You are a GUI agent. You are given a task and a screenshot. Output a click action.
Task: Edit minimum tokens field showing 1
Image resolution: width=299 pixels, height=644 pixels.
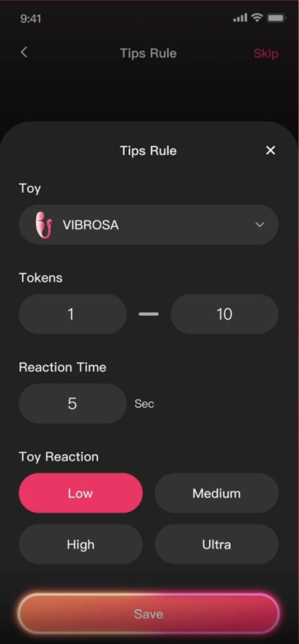(73, 314)
